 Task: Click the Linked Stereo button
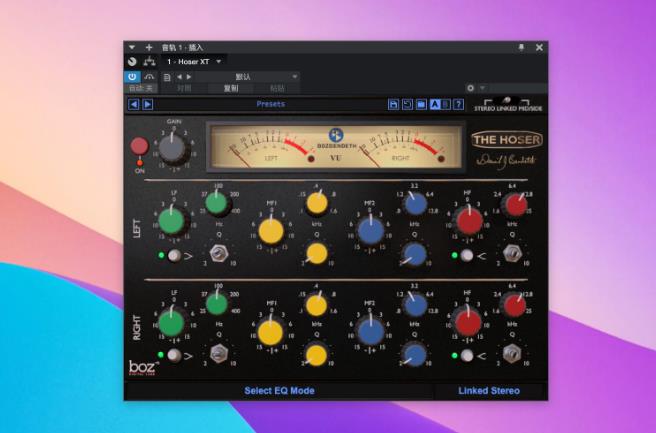tap(489, 390)
